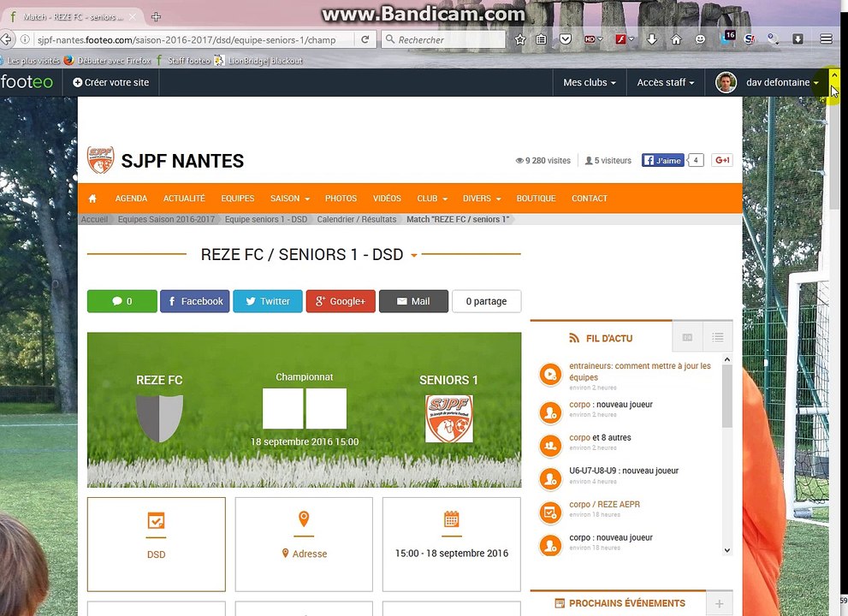Expand the DIVERS menu
This screenshot has width=848, height=616.
481,198
